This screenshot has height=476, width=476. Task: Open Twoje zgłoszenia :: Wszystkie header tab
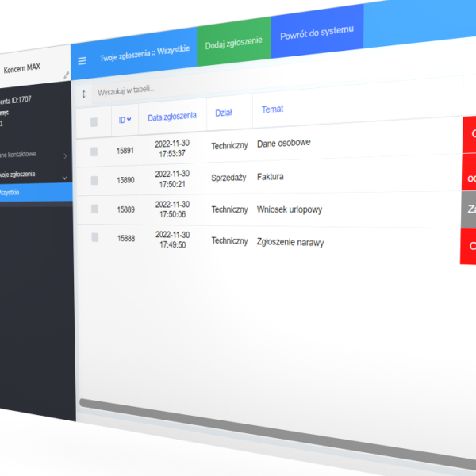point(144,53)
